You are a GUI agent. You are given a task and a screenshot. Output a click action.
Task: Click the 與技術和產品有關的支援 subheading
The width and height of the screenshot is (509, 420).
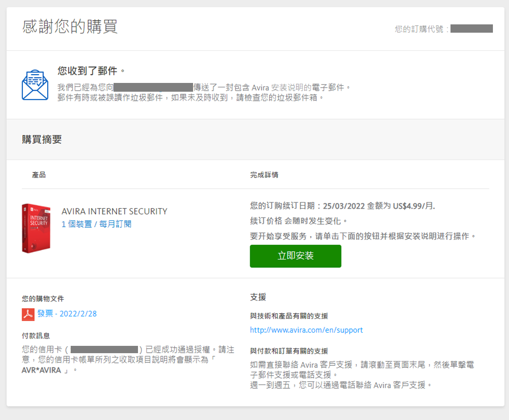[x=289, y=316]
